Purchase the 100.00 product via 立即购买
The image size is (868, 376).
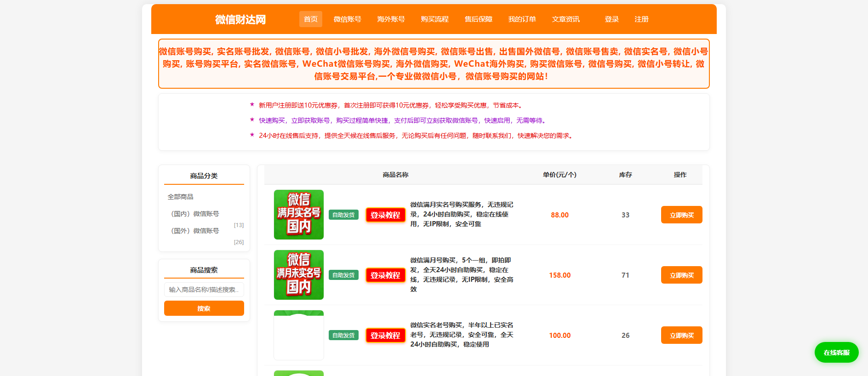682,335
